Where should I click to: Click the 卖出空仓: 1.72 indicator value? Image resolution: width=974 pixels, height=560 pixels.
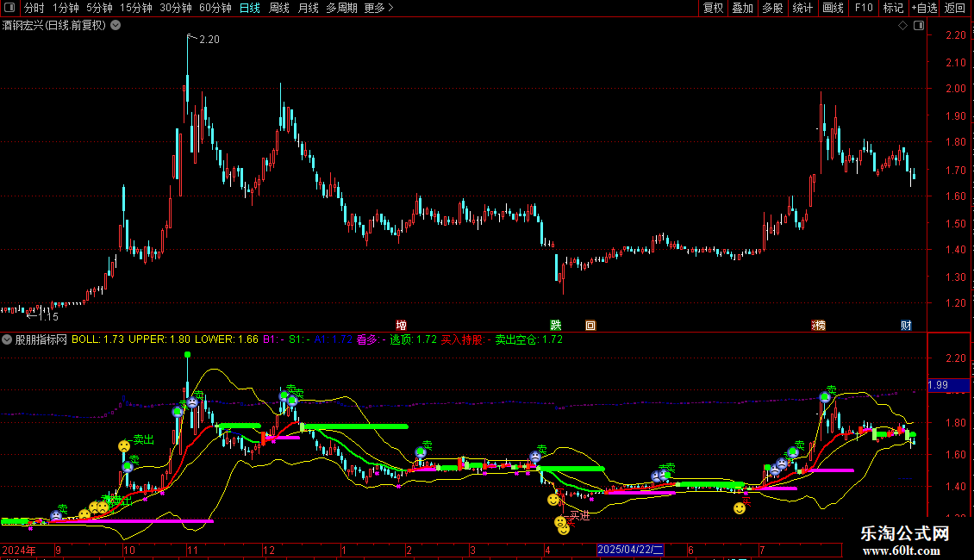coord(528,339)
